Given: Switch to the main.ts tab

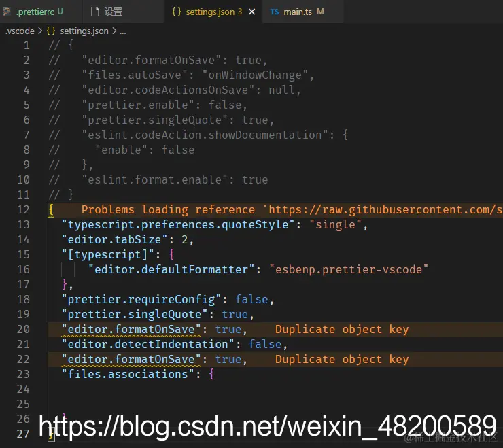Looking at the screenshot, I should point(303,12).
